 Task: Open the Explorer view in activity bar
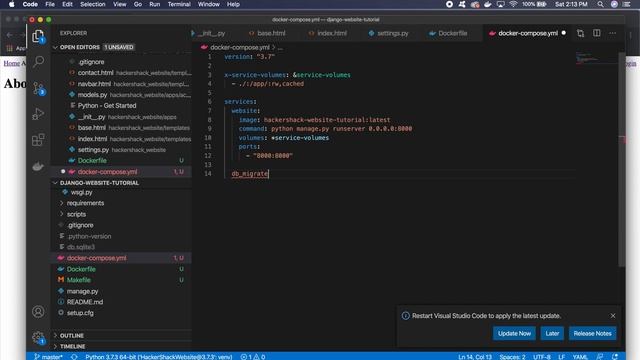tap(38, 36)
